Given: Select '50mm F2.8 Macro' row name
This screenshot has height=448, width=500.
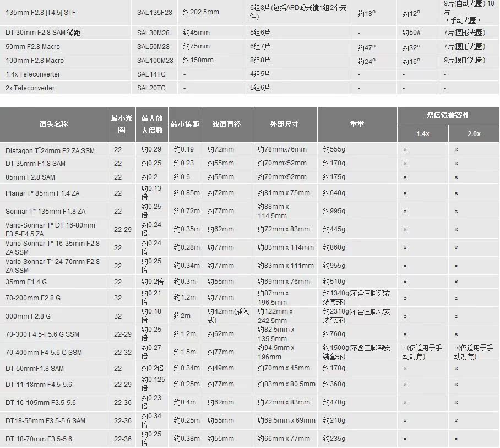Looking at the screenshot, I should coord(32,47).
